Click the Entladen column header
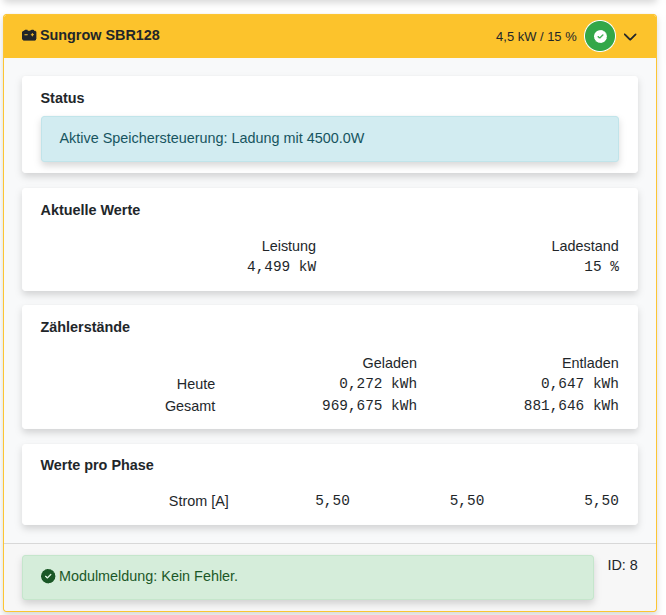 coord(590,363)
